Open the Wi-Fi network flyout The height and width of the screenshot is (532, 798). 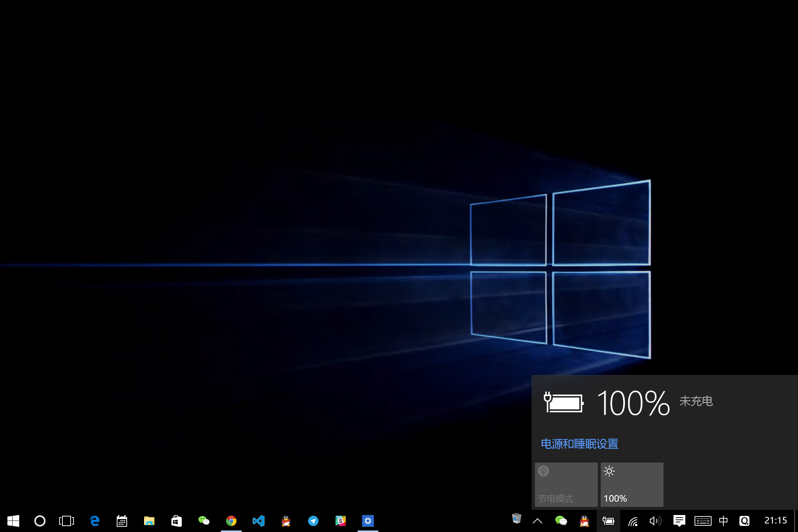pyautogui.click(x=633, y=521)
